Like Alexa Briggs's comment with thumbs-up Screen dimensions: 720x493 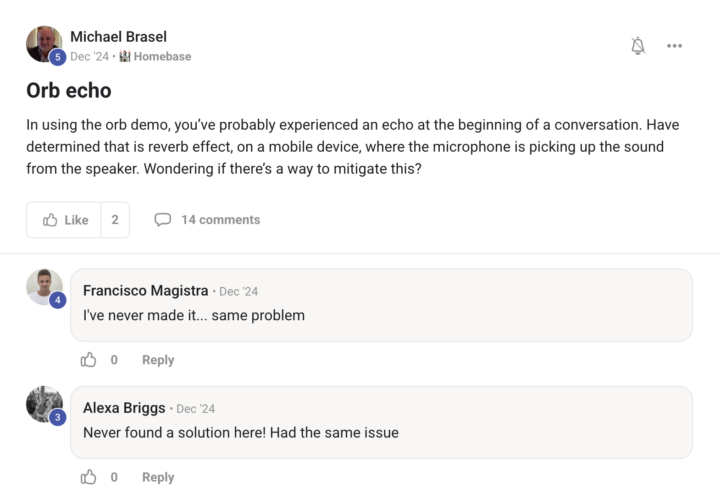click(89, 477)
